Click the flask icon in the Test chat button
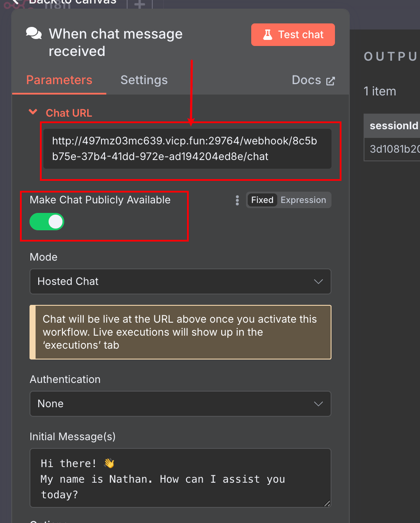This screenshot has width=420, height=523. pos(267,35)
